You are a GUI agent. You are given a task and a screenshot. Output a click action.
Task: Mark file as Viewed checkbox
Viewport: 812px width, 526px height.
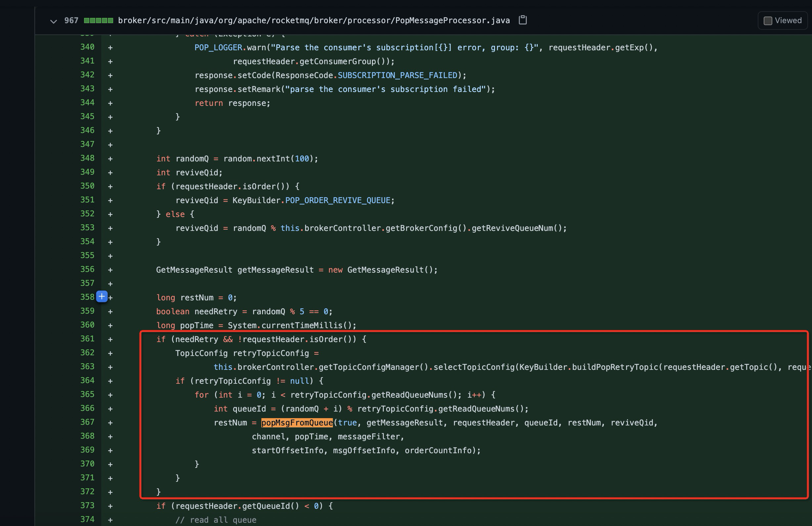(768, 21)
